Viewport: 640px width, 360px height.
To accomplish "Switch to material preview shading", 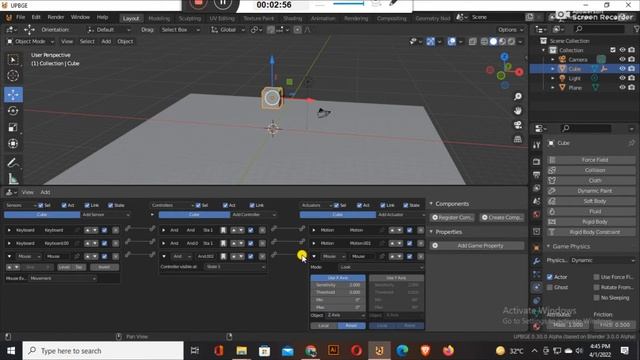I will click(502, 42).
